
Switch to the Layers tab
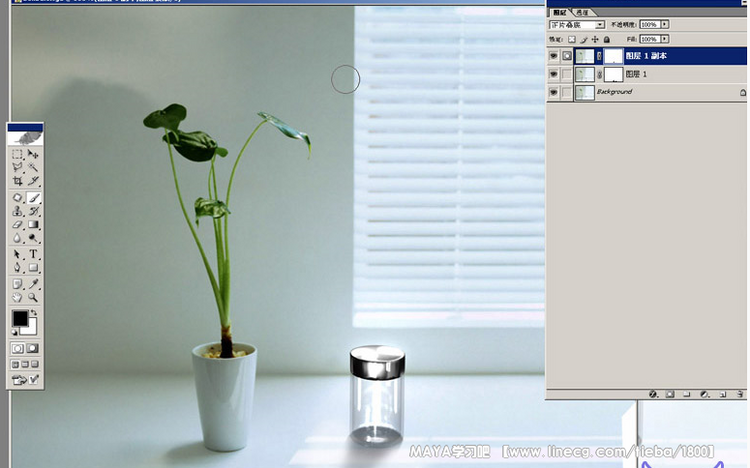pyautogui.click(x=559, y=12)
